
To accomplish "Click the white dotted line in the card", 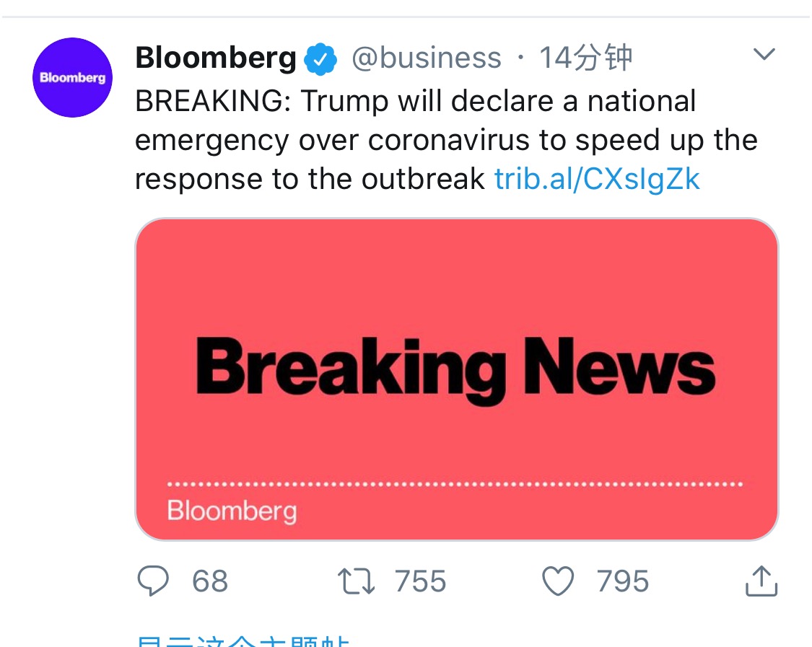I will [x=455, y=484].
